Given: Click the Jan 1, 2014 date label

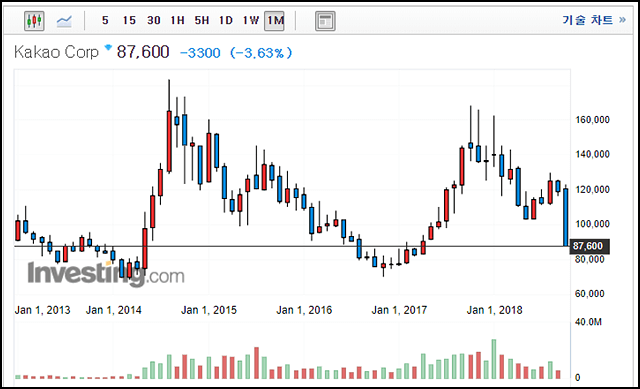Looking at the screenshot, I should coord(113,310).
